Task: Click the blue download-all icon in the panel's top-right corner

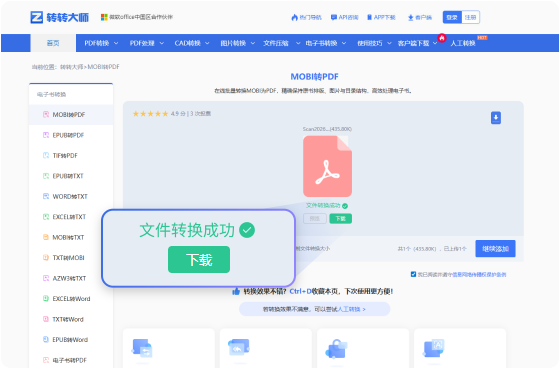Action: pyautogui.click(x=496, y=118)
